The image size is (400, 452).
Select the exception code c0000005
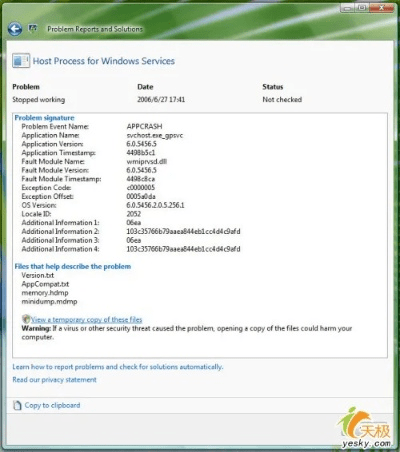tap(141, 188)
